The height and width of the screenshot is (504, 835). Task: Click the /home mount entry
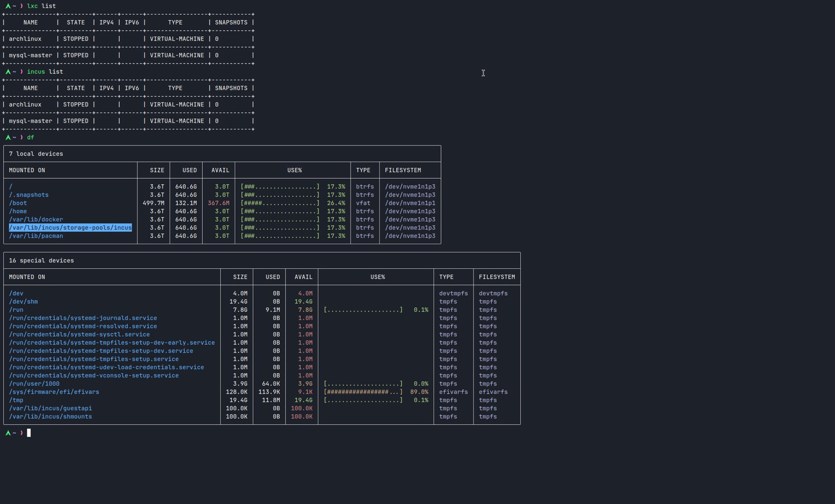(18, 211)
